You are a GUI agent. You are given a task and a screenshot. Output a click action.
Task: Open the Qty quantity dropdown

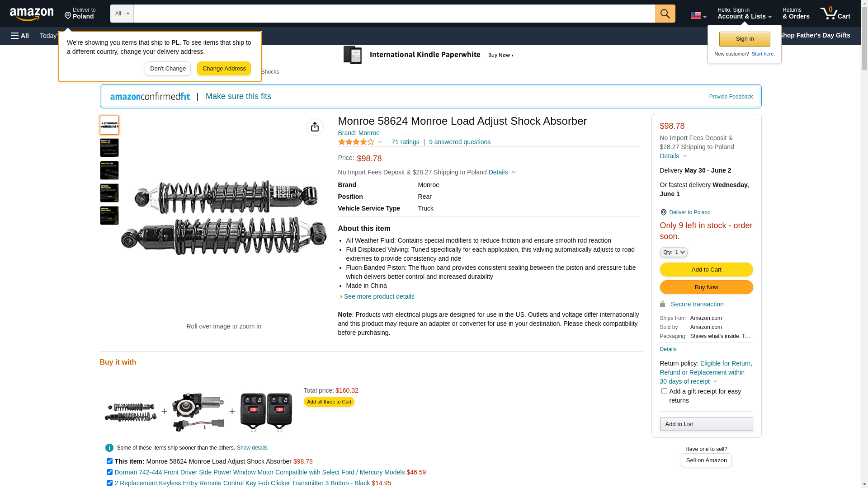(x=673, y=252)
